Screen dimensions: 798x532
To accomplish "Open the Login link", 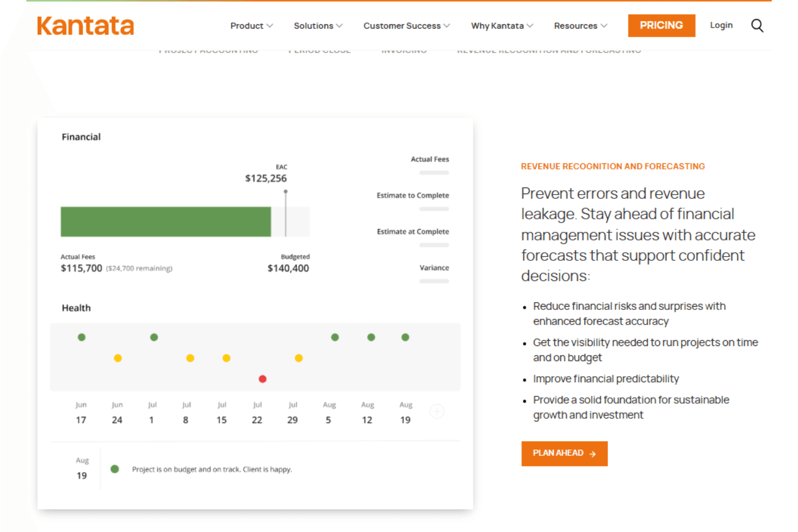I will tap(721, 25).
